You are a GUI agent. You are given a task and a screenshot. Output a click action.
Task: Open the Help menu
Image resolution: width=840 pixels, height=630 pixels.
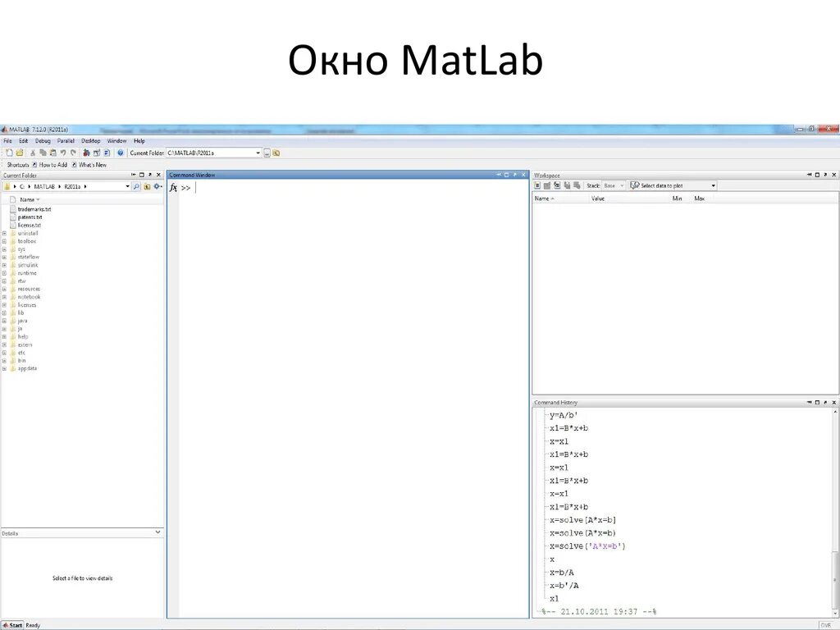pyautogui.click(x=139, y=141)
